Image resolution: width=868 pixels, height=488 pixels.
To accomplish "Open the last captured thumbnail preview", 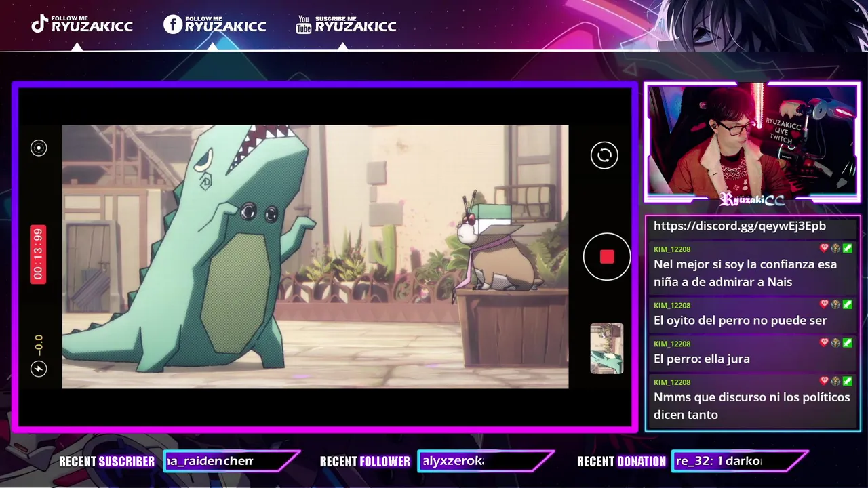I will click(x=607, y=348).
